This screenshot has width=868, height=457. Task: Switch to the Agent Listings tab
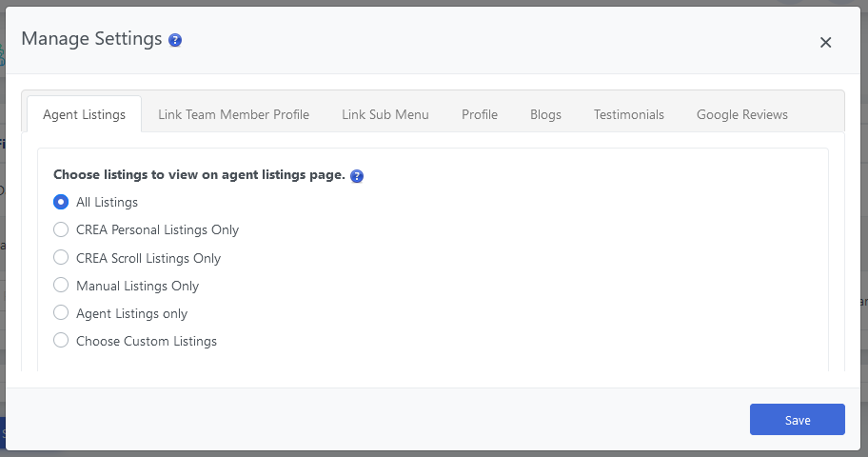point(84,114)
